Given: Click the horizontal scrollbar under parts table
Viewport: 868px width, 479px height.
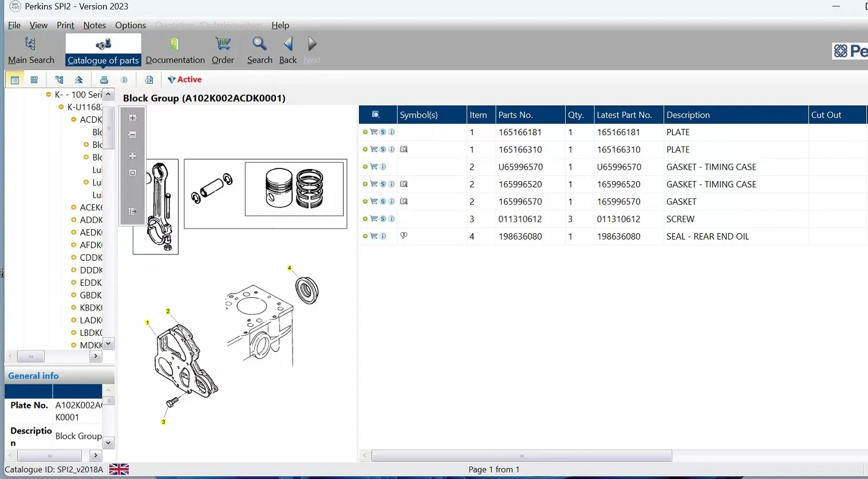Looking at the screenshot, I should (521, 456).
